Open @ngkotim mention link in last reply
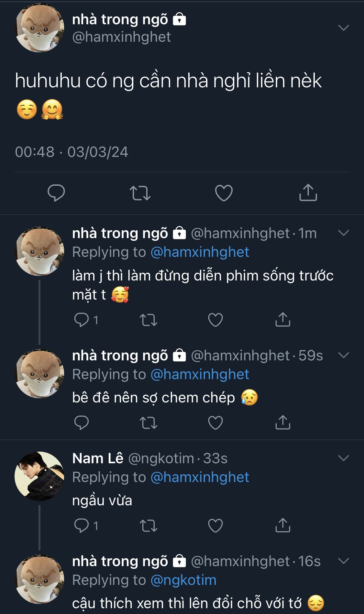This screenshot has width=364, height=614. coord(183,580)
